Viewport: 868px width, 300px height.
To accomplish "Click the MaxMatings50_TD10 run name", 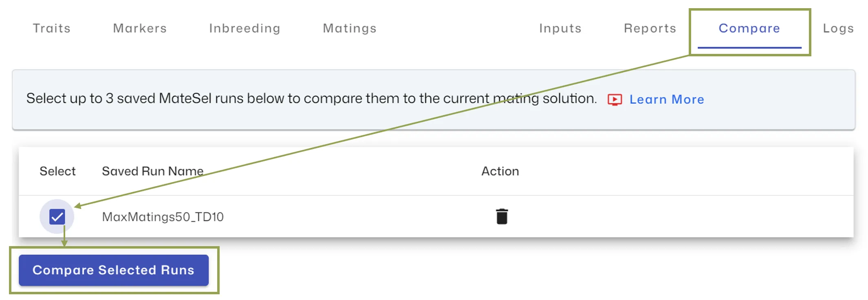I will tap(163, 217).
